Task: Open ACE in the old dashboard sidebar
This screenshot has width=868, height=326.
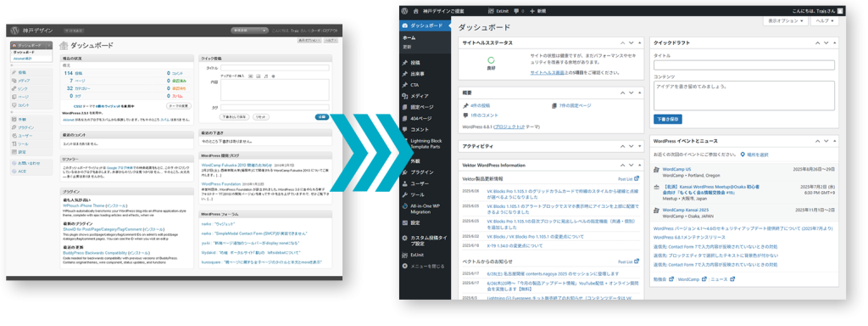Action: click(x=21, y=171)
